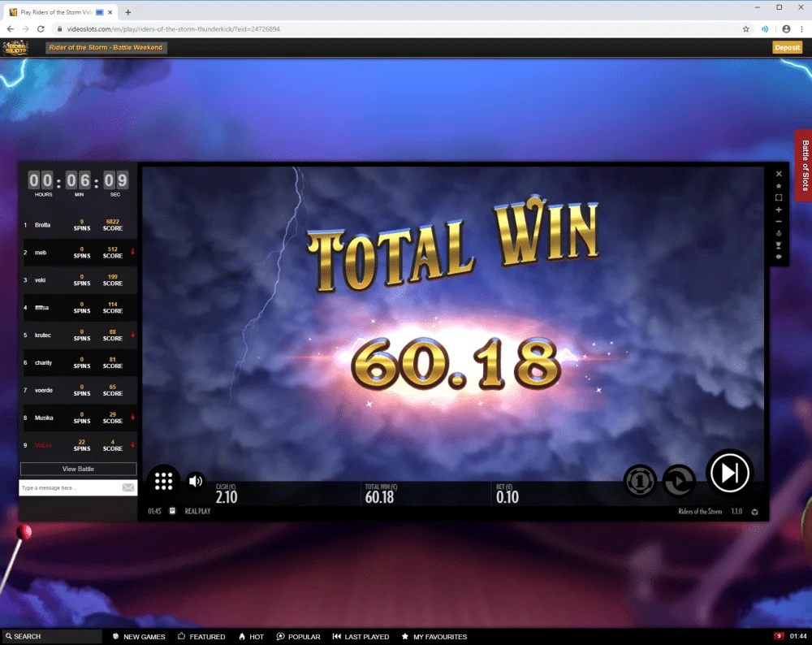
Task: Open NEW GAMES in bottom menu
Action: [x=139, y=637]
